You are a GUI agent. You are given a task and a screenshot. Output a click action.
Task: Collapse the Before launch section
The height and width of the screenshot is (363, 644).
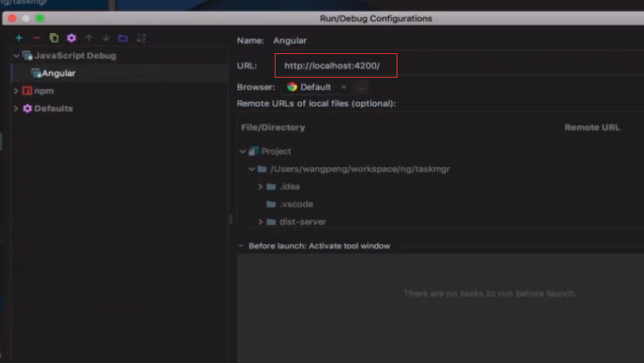[241, 246]
